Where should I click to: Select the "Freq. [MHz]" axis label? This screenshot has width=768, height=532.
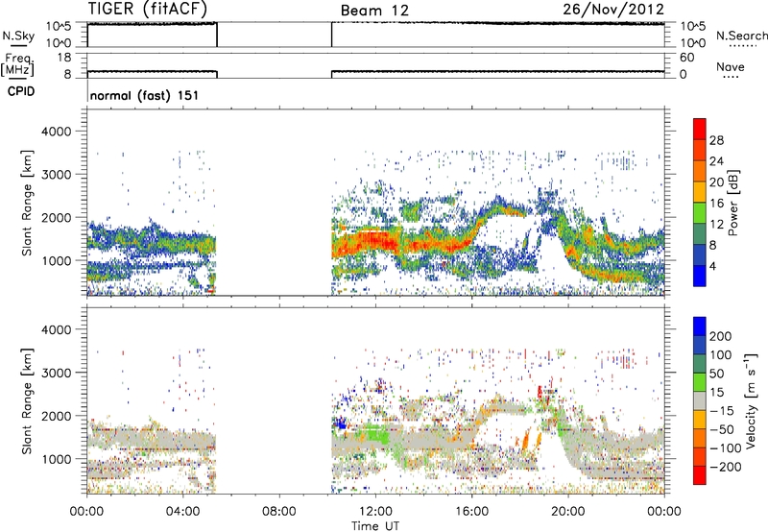(18, 65)
